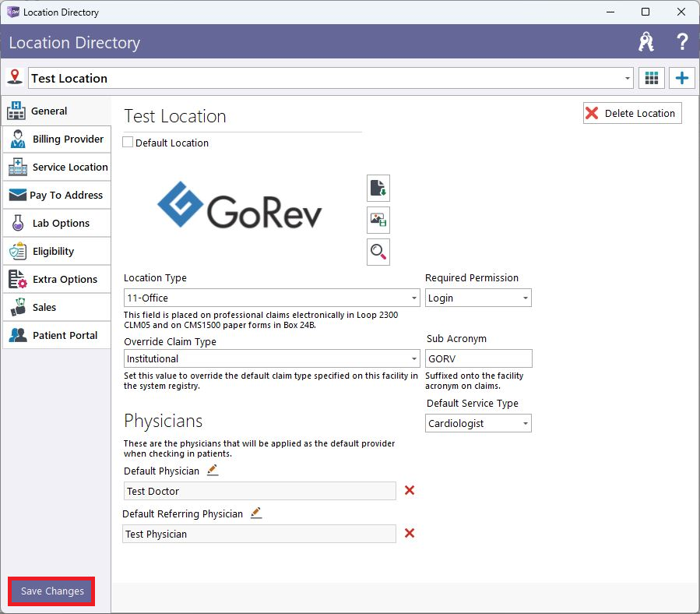The width and height of the screenshot is (700, 614).
Task: Switch to the Eligibility tab
Action: [x=57, y=251]
